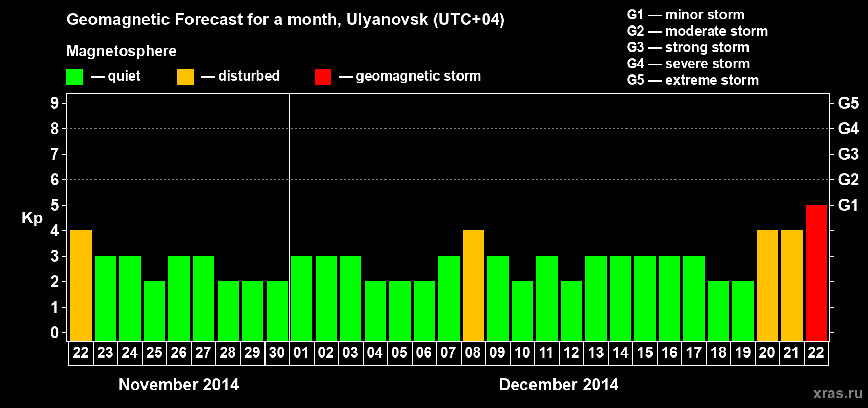Click the date label 01 on the axis
This screenshot has height=408, width=868.
(x=301, y=353)
